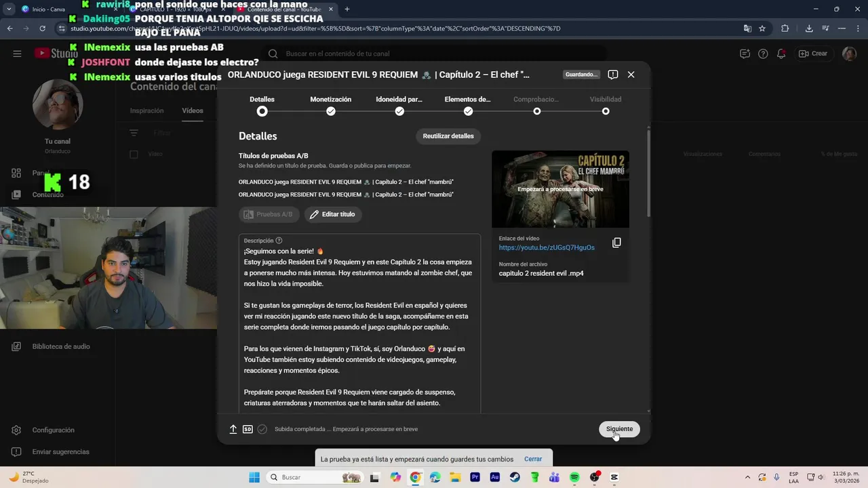868x488 pixels.
Task: Click the Translate page icon in address bar
Action: 747,28
